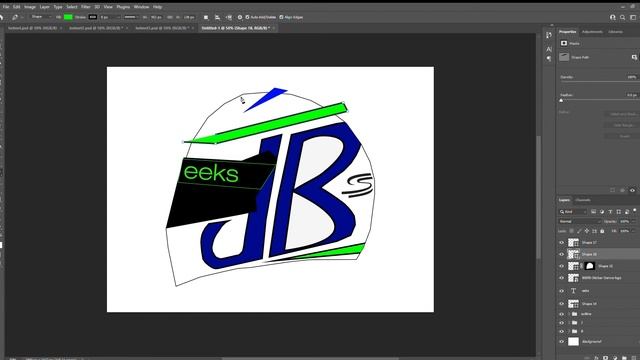Open the Layer menu
Image resolution: width=640 pixels, height=360 pixels.
[44, 7]
